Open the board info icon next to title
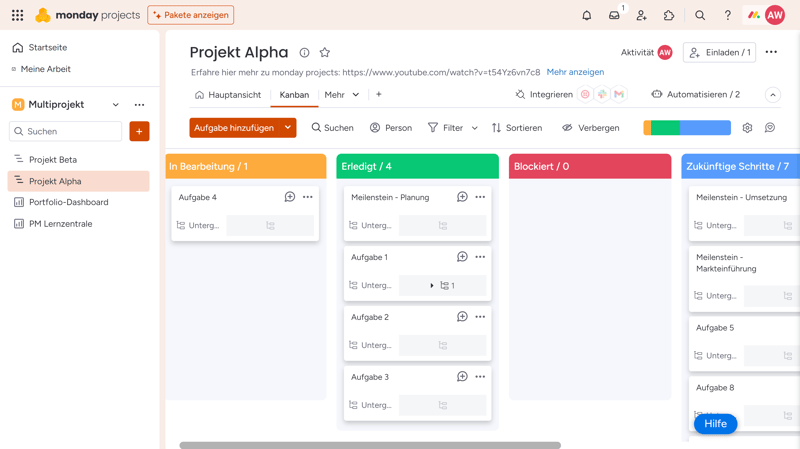The image size is (800, 449). click(304, 53)
